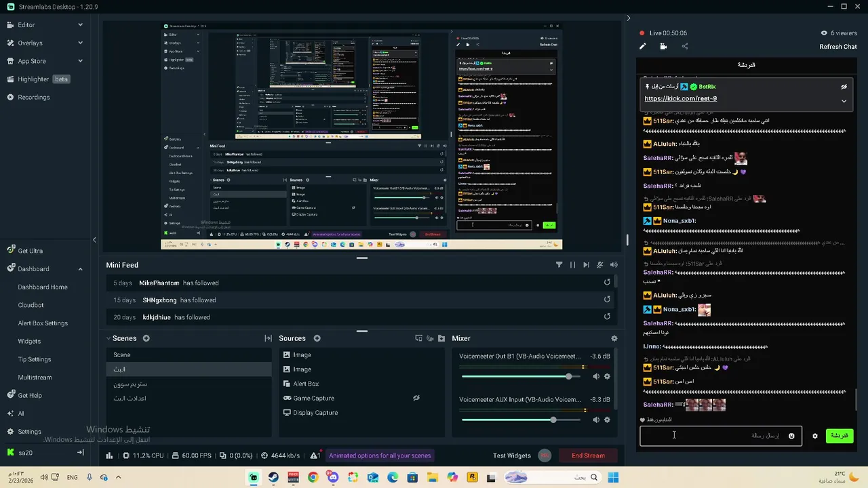Open Mixer advanced audio settings gear

click(x=614, y=338)
